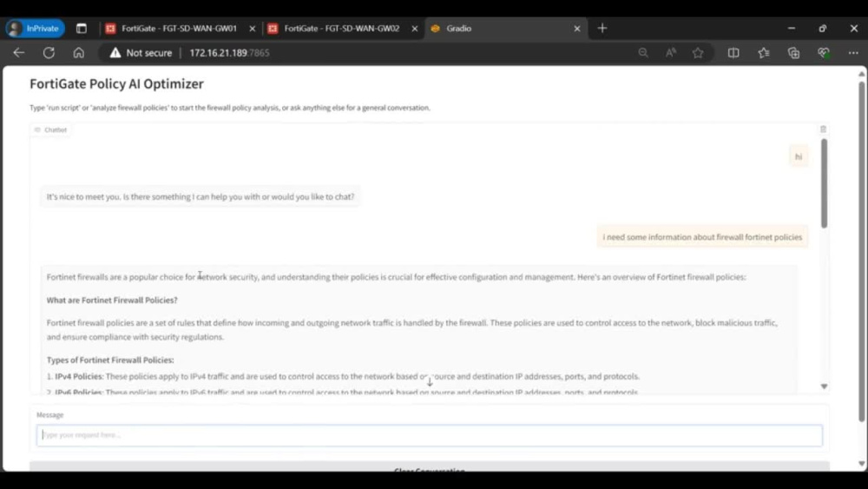868x489 pixels.
Task: Focus the Message input field
Action: [x=429, y=435]
